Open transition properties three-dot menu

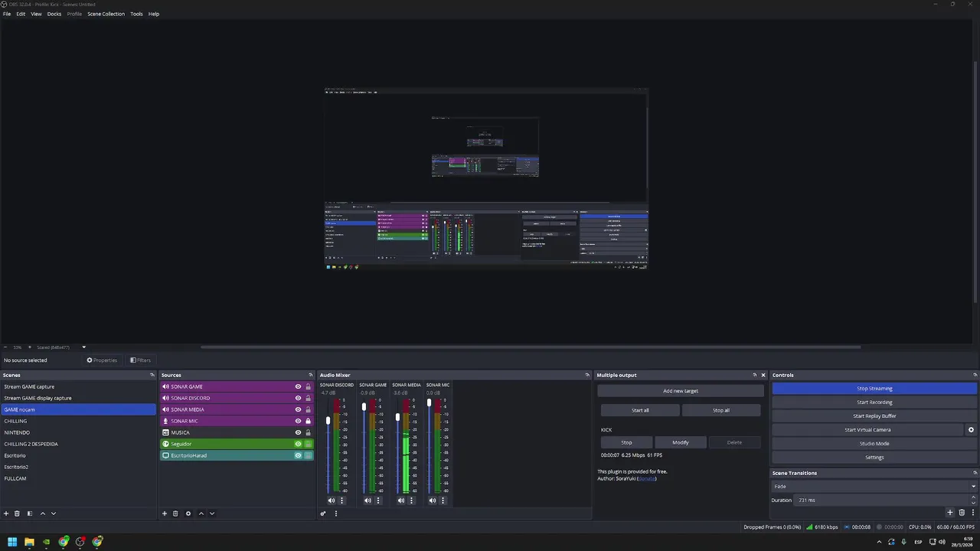[973, 513]
